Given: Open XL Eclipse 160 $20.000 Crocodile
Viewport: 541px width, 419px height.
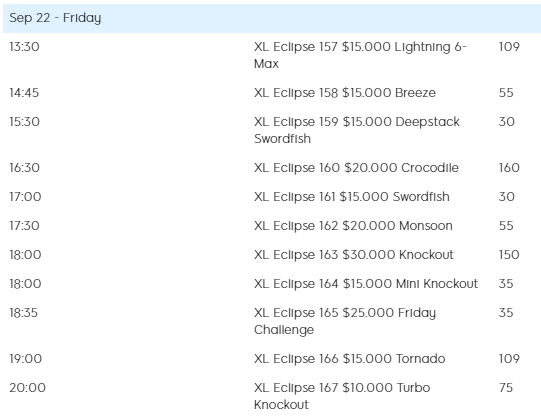Looking at the screenshot, I should click(x=356, y=168).
